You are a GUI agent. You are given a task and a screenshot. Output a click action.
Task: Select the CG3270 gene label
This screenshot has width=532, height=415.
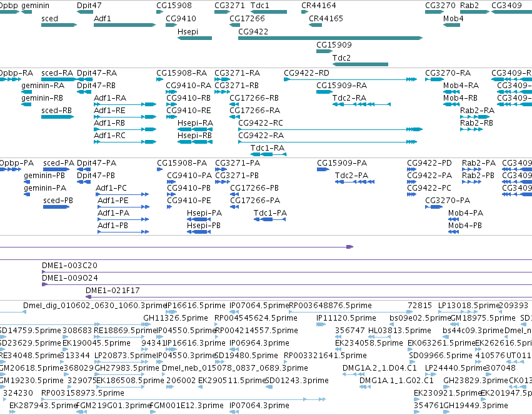coord(440,6)
